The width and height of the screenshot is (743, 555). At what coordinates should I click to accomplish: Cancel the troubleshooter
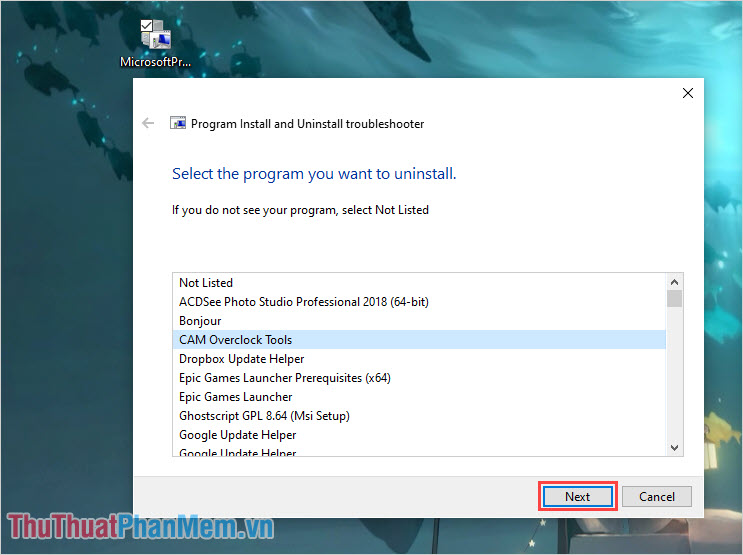[656, 496]
